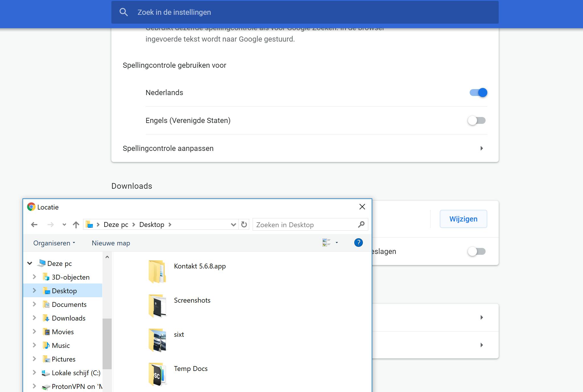Enable Engels (Verenigde Staten) spell check
Image resolution: width=583 pixels, height=392 pixels.
(x=476, y=120)
